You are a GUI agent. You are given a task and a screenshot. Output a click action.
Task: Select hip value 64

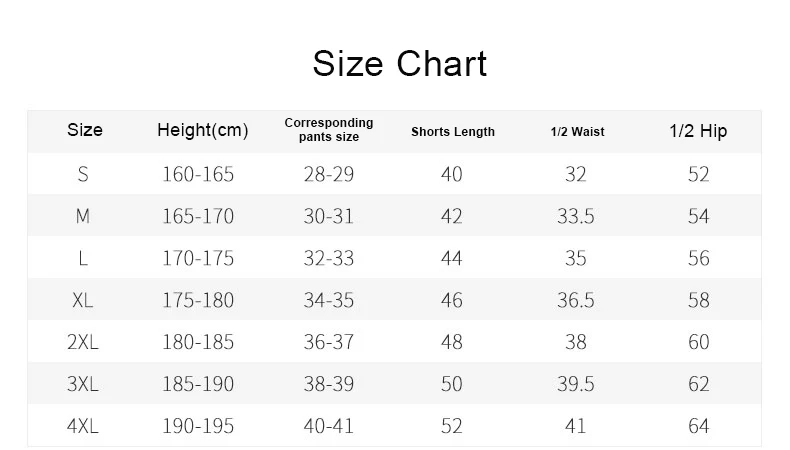(698, 426)
